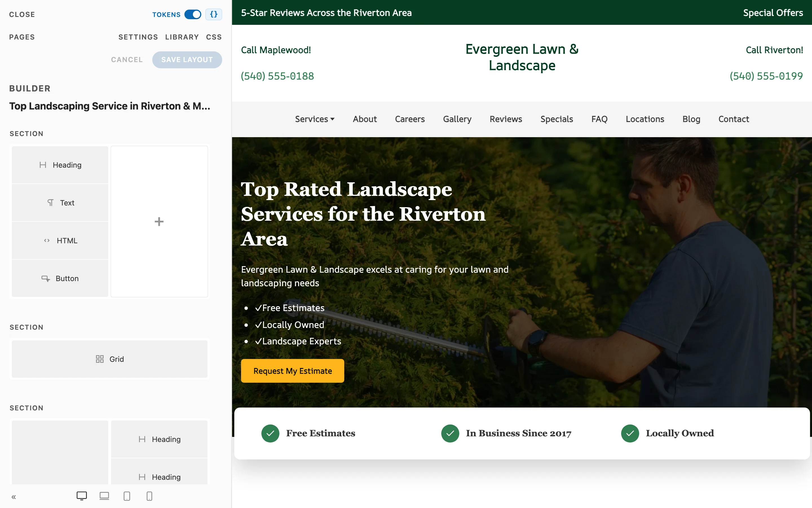Click the green check beside Free Estimates
Image resolution: width=812 pixels, height=508 pixels.
pos(270,433)
